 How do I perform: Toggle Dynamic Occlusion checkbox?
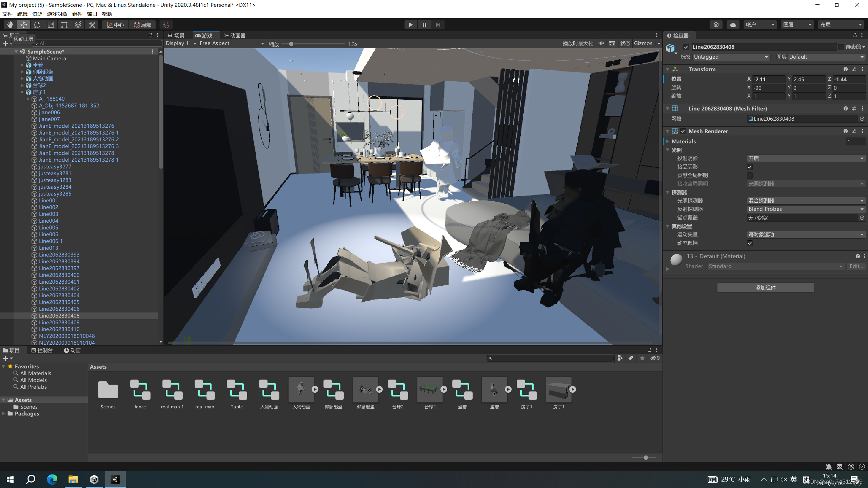750,243
